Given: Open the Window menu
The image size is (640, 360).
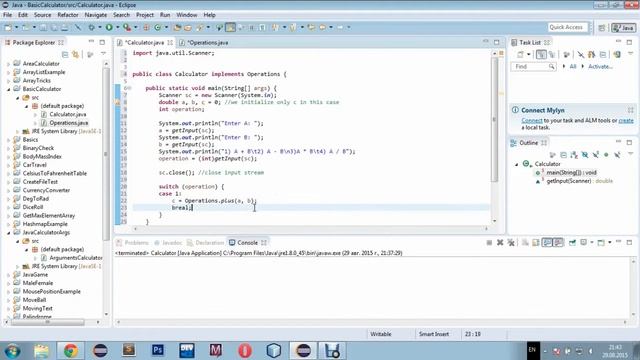Looking at the screenshot, I should click(187, 15).
